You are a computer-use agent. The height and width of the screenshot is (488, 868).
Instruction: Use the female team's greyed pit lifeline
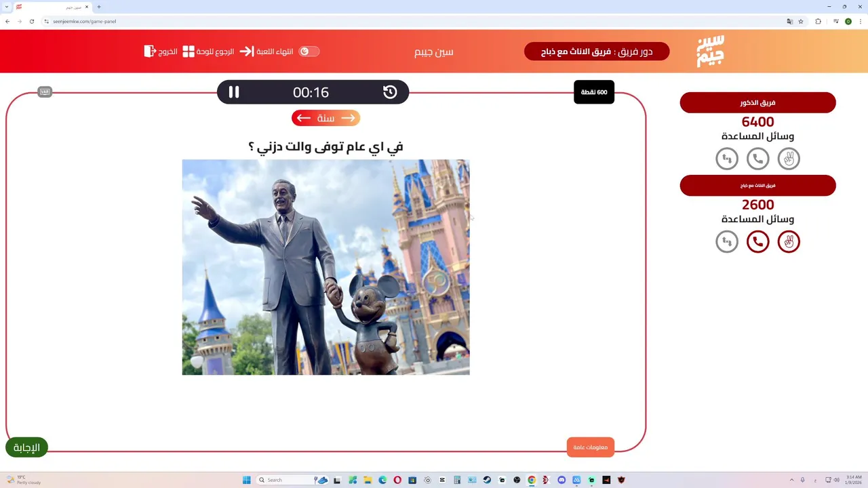(x=727, y=241)
